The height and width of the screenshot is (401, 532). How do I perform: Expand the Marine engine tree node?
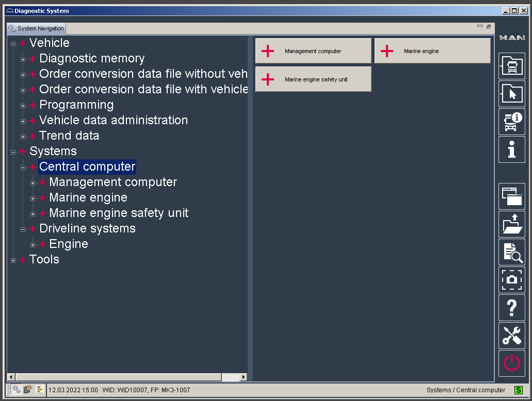(x=33, y=198)
